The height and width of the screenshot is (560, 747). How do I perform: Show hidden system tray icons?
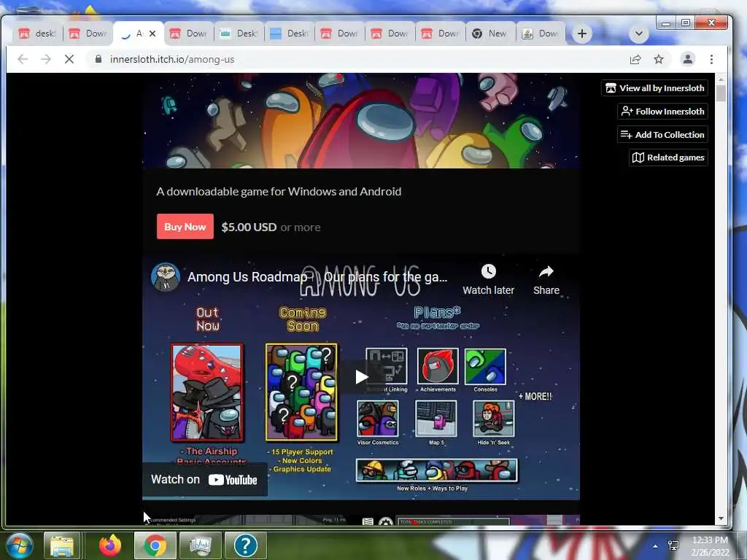[656, 546]
